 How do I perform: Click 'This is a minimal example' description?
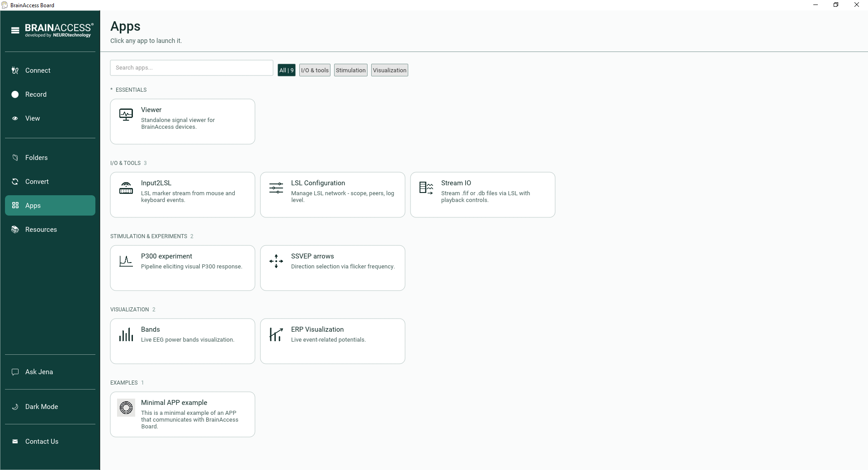coord(189,420)
